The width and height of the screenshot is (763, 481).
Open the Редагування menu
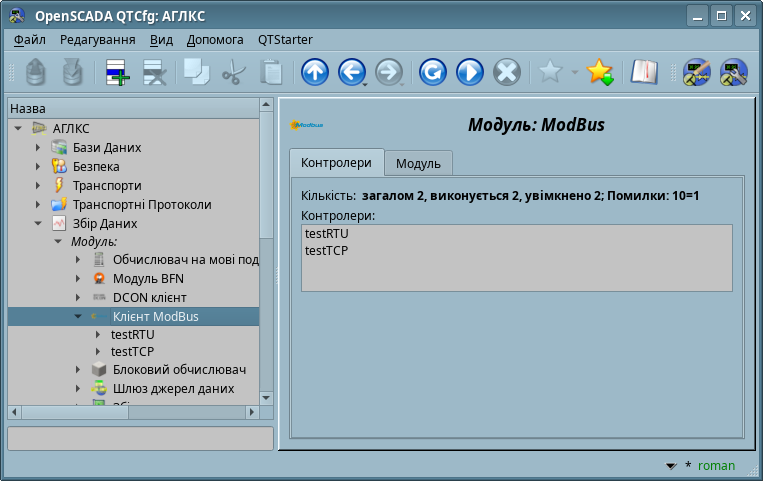[97, 40]
